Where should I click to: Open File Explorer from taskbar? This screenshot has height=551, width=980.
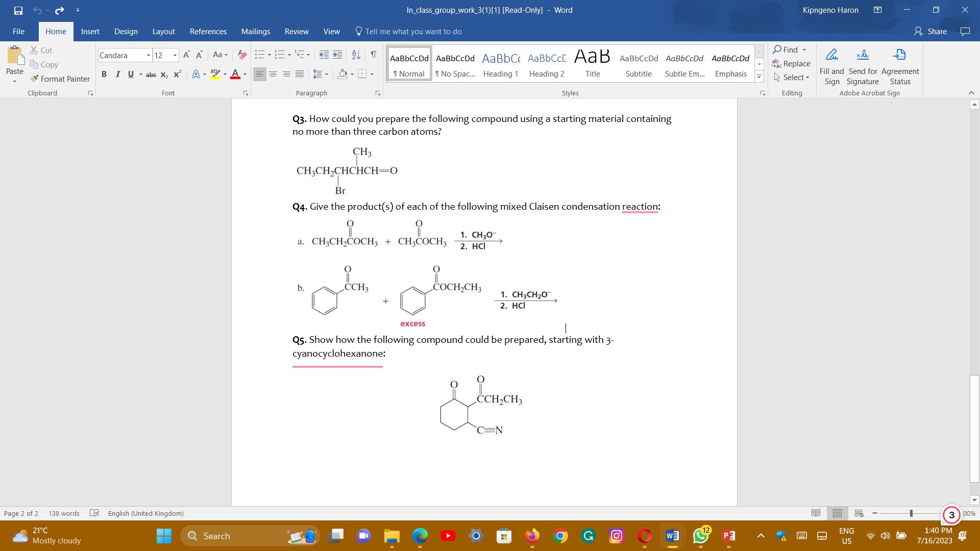[x=391, y=536]
